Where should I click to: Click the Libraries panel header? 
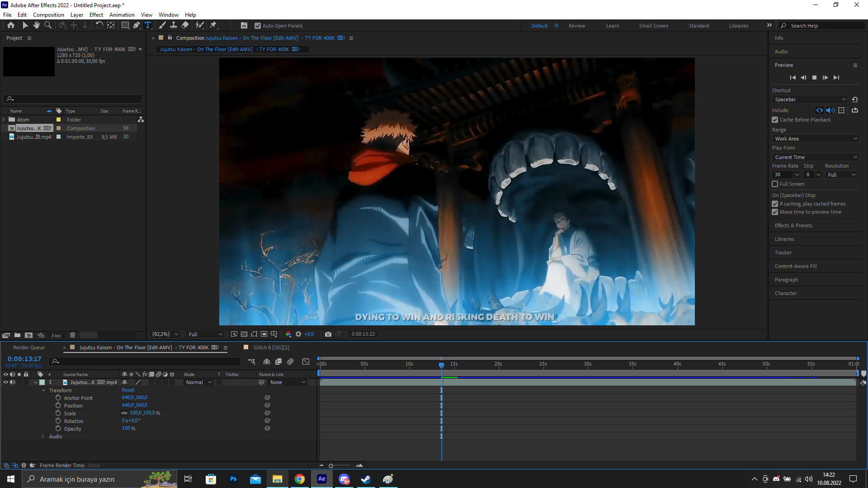tap(784, 239)
